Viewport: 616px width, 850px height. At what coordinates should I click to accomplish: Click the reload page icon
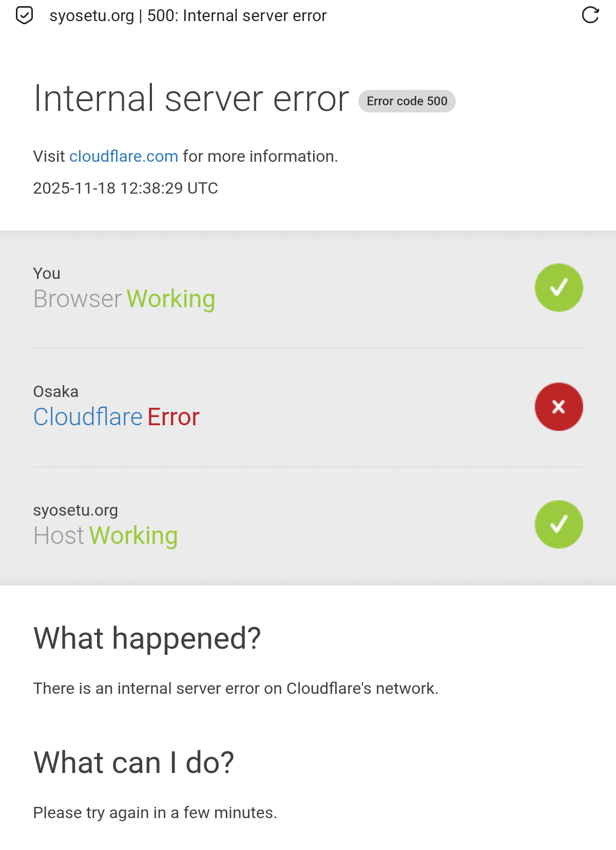tap(590, 15)
